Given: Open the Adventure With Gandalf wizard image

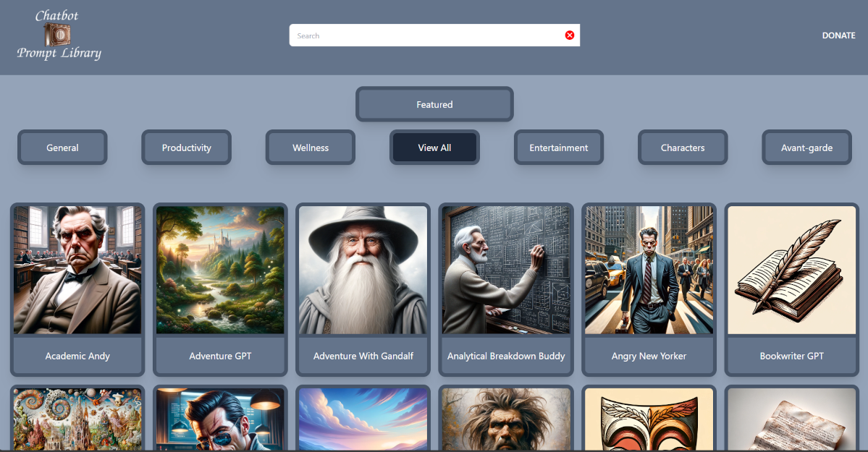Looking at the screenshot, I should (x=363, y=270).
